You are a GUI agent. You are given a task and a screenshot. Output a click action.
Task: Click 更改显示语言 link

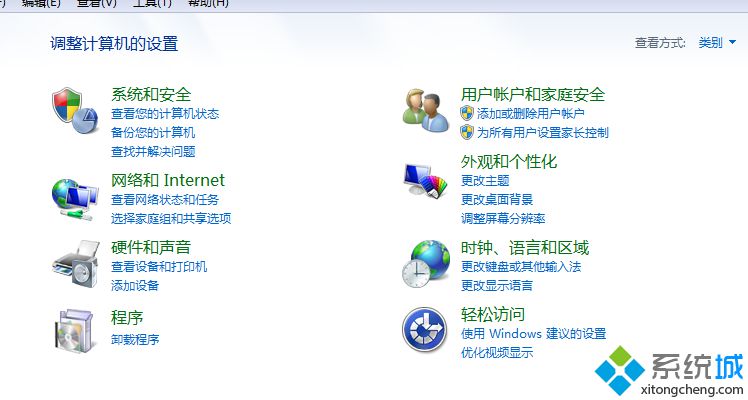coord(497,285)
